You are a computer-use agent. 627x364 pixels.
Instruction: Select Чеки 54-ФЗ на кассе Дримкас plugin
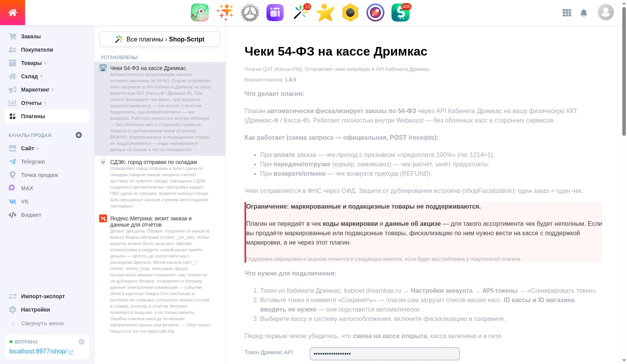click(x=160, y=109)
